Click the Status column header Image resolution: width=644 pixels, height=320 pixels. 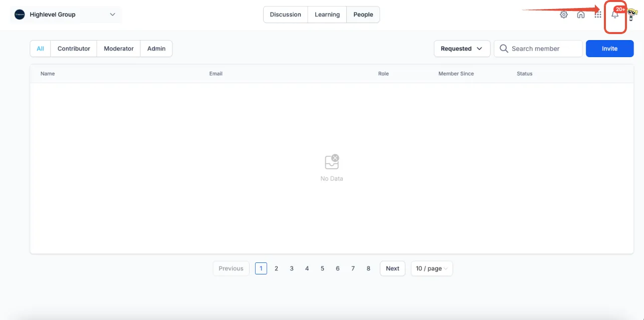(525, 74)
